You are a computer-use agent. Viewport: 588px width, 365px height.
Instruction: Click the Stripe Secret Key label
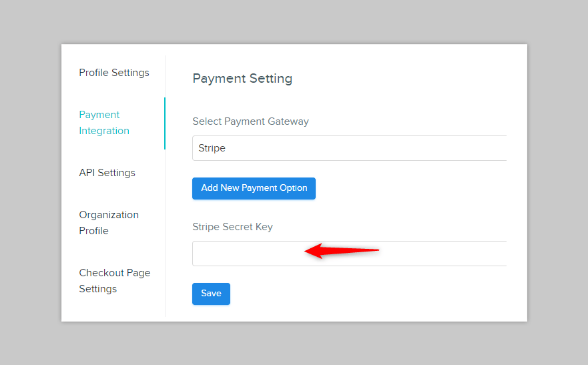pos(232,227)
